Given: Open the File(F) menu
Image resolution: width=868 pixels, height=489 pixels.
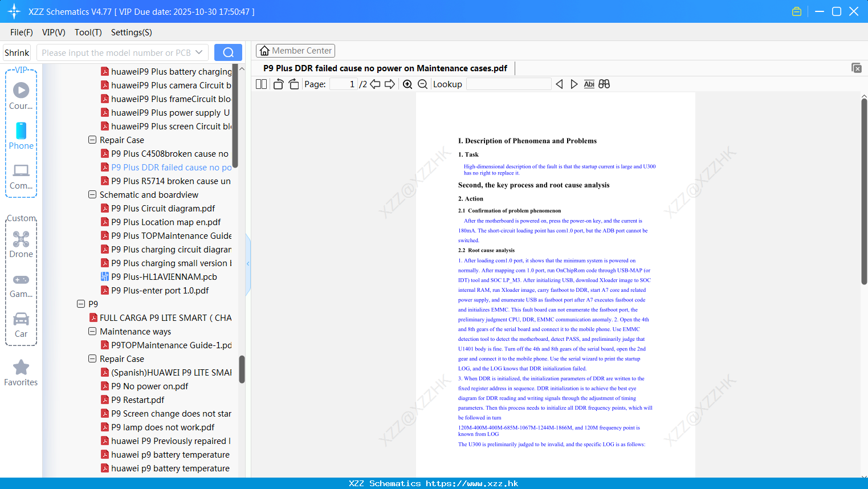Looking at the screenshot, I should [x=22, y=32].
